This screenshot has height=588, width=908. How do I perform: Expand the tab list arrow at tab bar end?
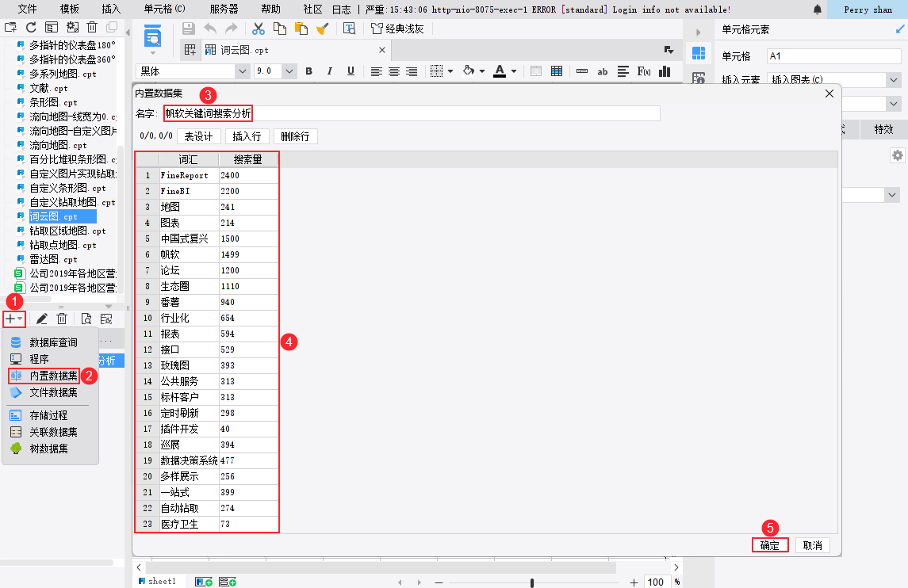tap(669, 51)
